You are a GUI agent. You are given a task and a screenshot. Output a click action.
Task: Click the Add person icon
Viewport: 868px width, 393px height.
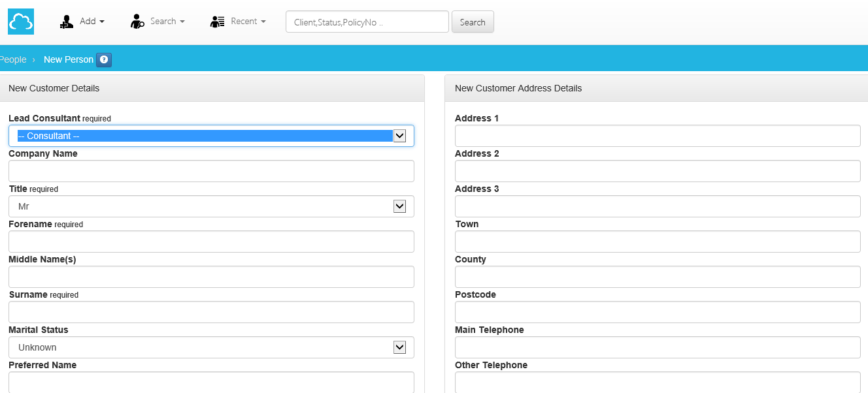67,22
